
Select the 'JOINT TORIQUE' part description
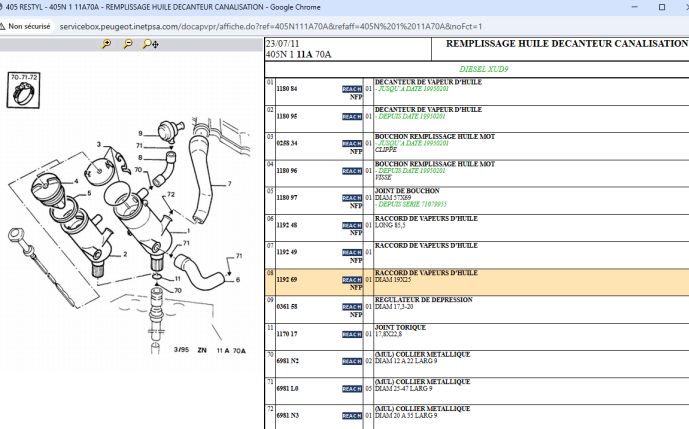coord(400,327)
